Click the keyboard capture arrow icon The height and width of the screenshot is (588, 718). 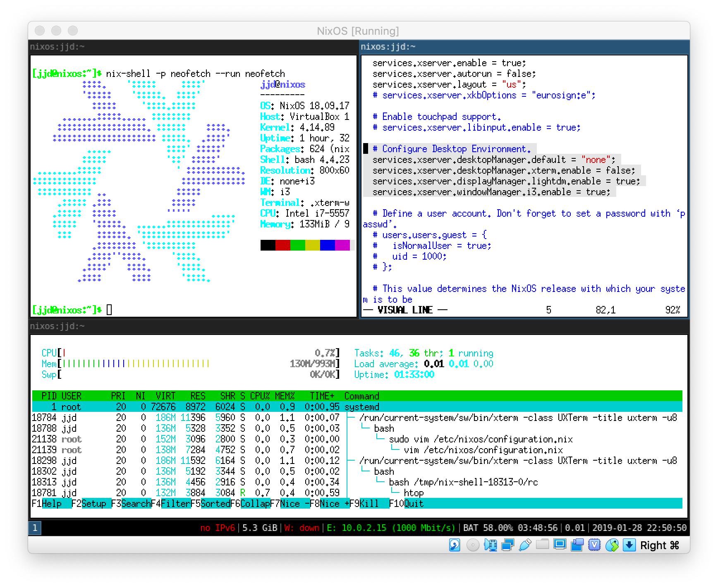coord(629,545)
